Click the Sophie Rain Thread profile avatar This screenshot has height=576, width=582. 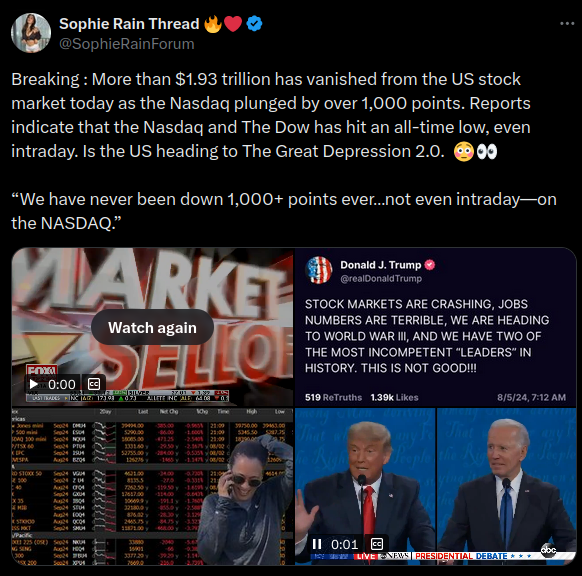pyautogui.click(x=31, y=33)
